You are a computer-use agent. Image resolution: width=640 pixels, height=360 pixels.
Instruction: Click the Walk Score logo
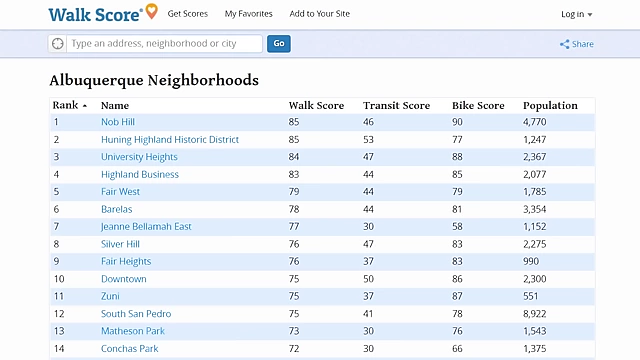pos(103,13)
